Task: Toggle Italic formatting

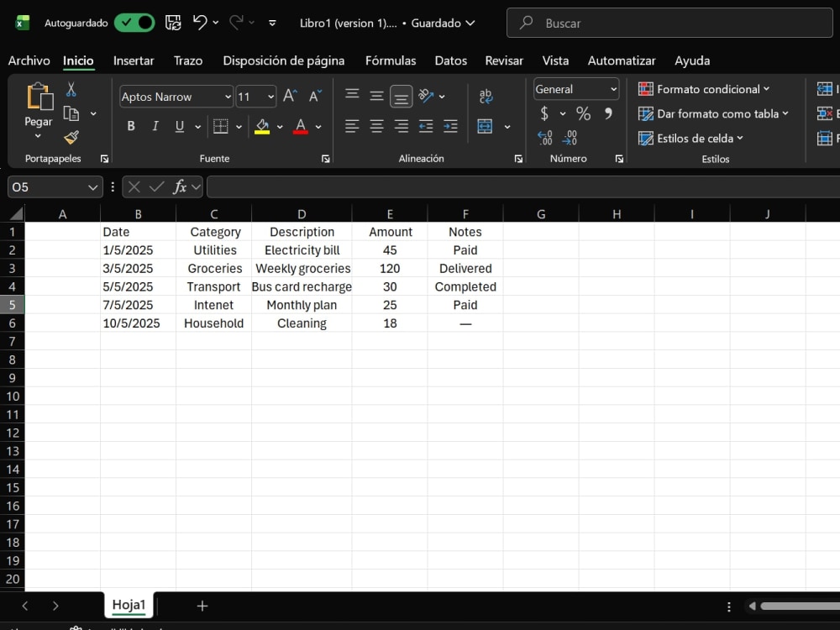Action: pyautogui.click(x=155, y=127)
